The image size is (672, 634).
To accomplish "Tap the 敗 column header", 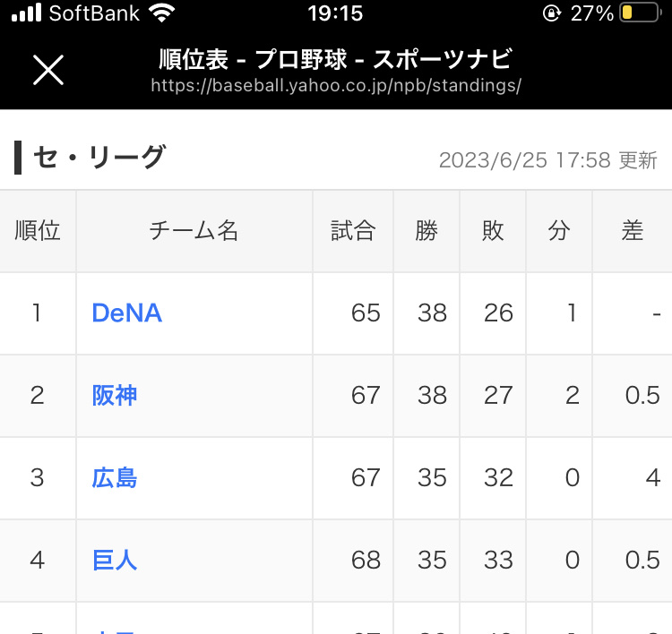I will pos(493,231).
